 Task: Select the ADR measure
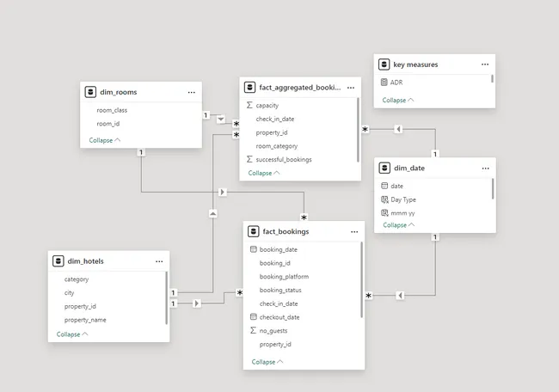(x=396, y=83)
